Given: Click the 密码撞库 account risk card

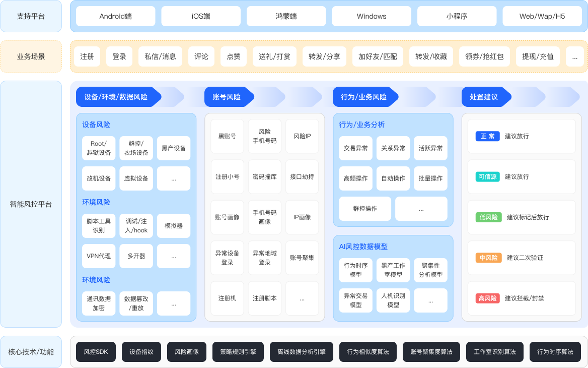Looking at the screenshot, I should coord(265,177).
